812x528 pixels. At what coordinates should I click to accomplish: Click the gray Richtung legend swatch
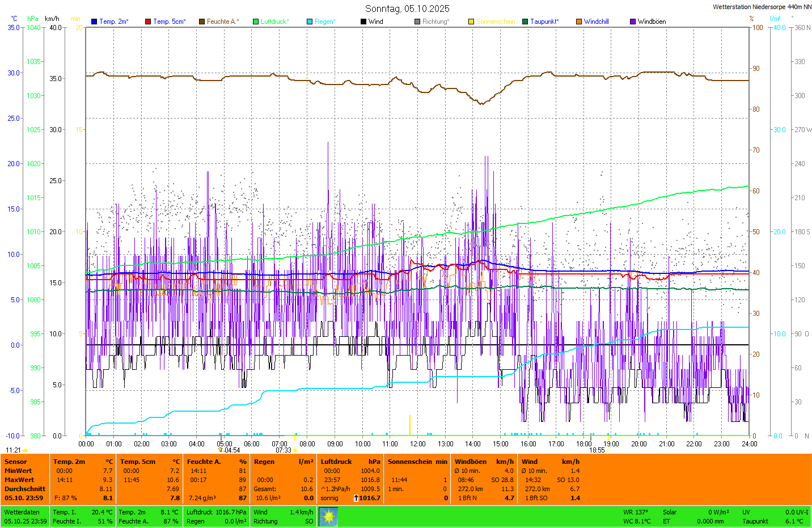(x=417, y=22)
